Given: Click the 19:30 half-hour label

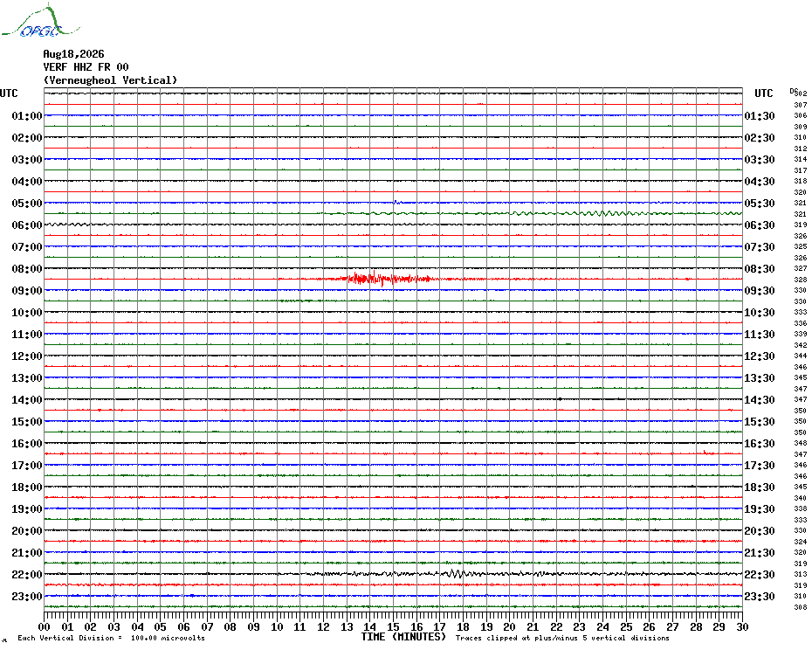Looking at the screenshot, I should (760, 509).
